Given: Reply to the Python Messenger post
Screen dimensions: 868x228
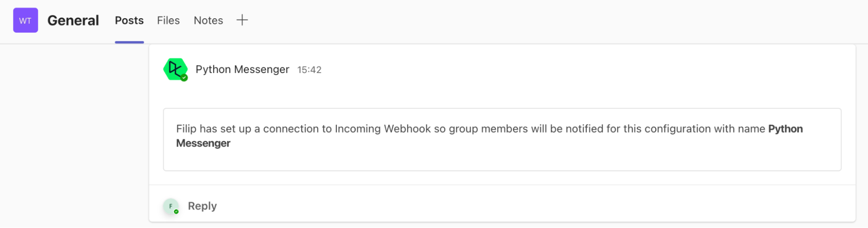Looking at the screenshot, I should [x=202, y=206].
